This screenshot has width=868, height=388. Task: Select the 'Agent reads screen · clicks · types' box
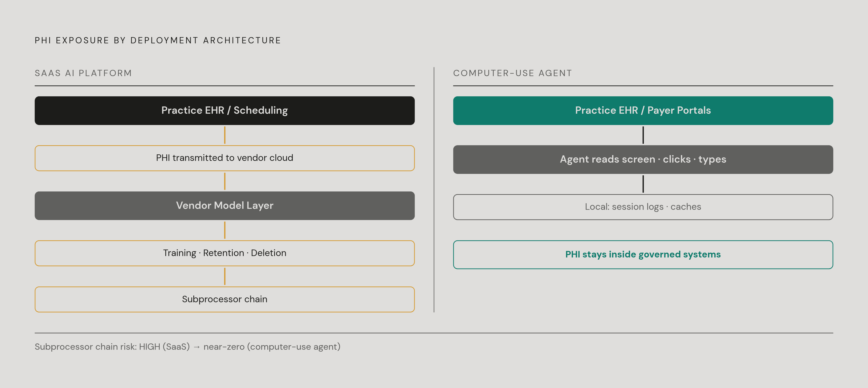click(643, 159)
